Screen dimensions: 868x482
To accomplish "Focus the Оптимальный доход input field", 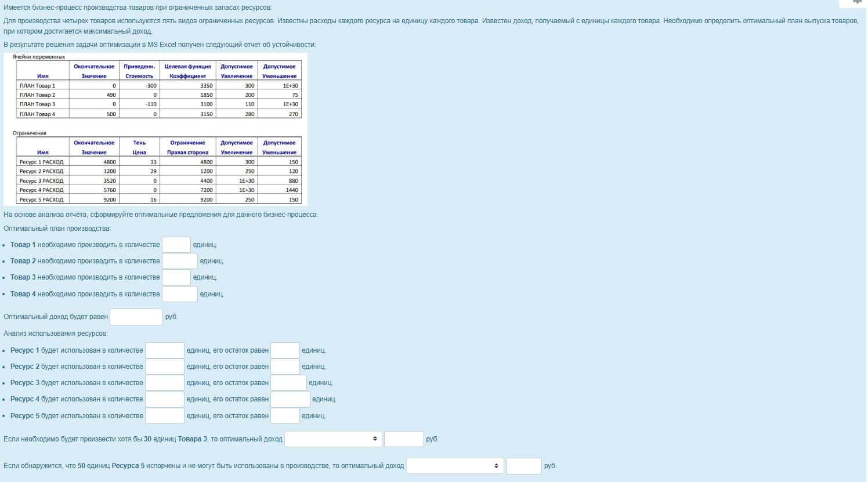I will [x=136, y=317].
